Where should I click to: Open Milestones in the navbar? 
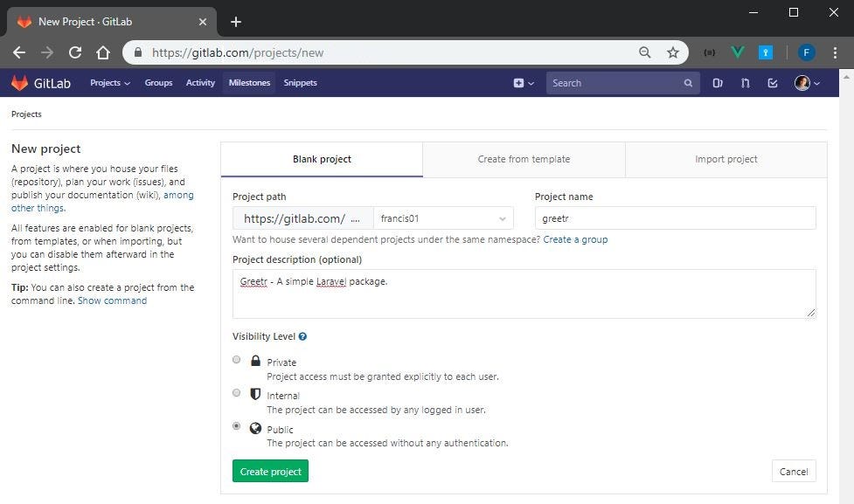(x=249, y=83)
